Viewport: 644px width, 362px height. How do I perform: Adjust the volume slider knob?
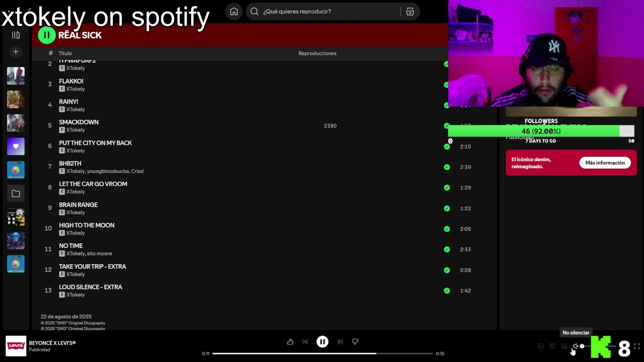(582, 346)
